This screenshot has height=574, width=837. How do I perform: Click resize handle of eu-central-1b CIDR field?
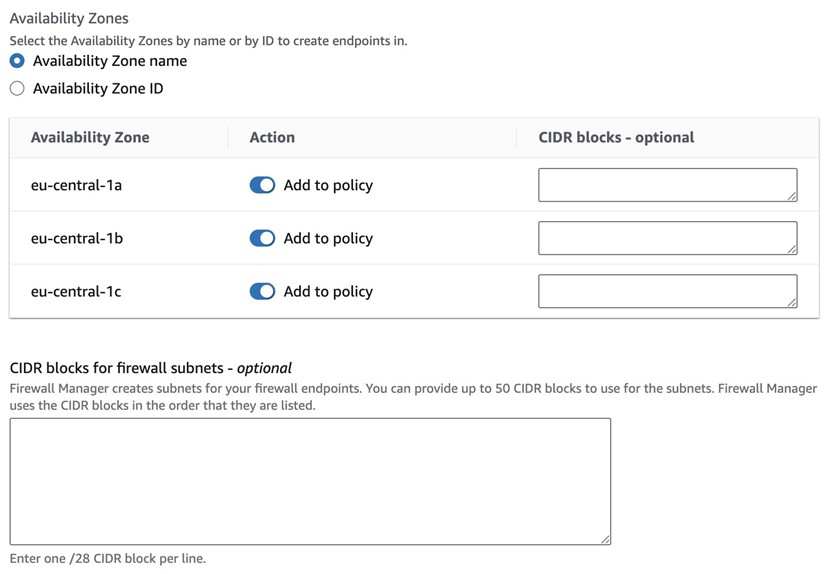pyautogui.click(x=792, y=249)
